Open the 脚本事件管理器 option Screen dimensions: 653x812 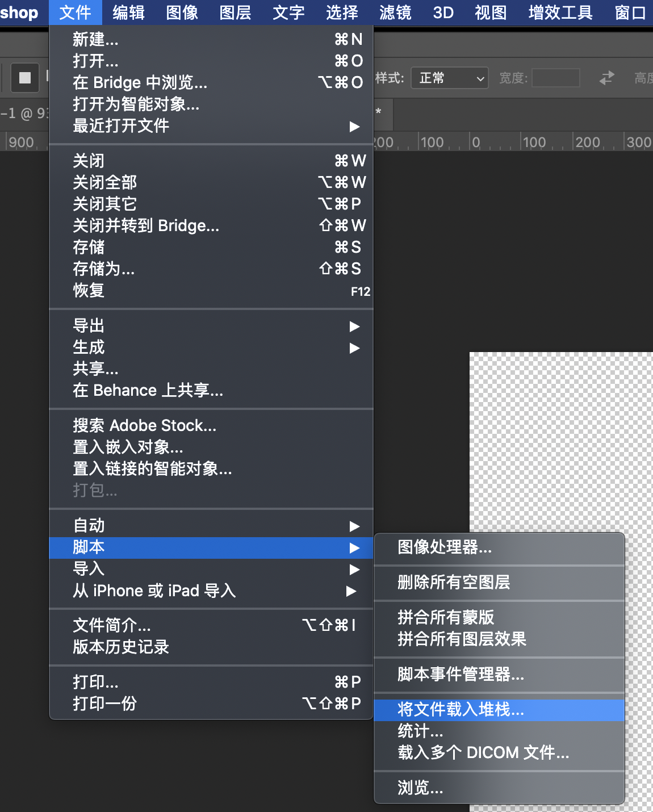[x=461, y=675]
